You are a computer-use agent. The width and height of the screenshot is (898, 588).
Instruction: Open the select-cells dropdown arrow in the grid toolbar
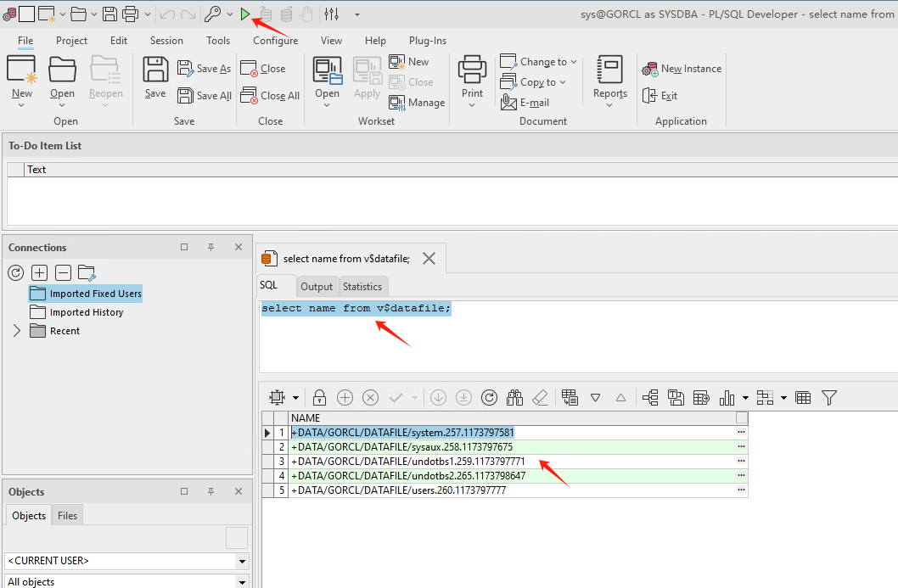click(295, 397)
